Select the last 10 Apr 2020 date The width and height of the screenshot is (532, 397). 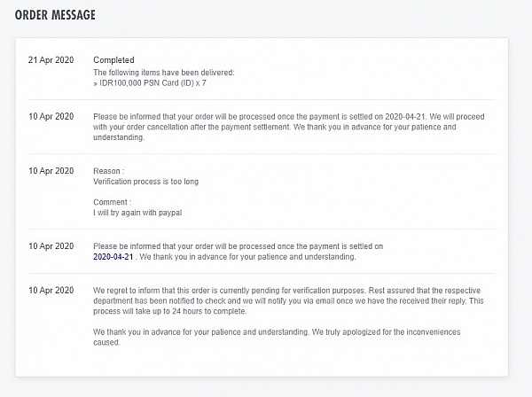pos(51,290)
